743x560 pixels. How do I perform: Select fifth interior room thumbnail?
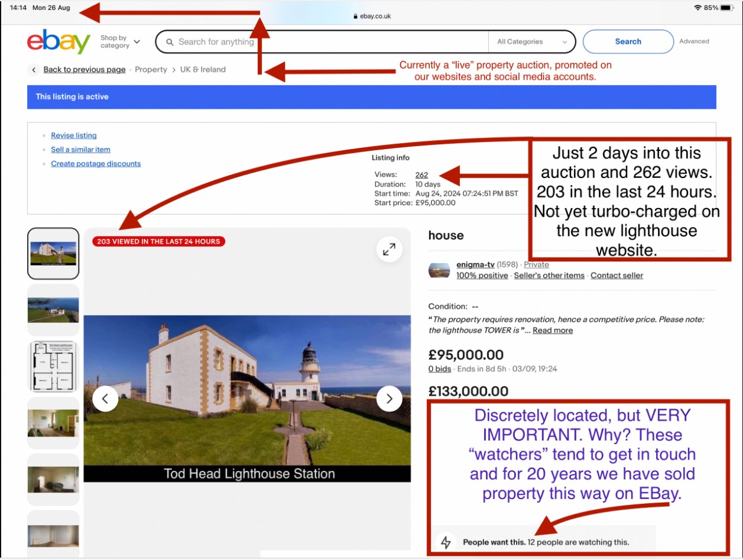tap(53, 480)
